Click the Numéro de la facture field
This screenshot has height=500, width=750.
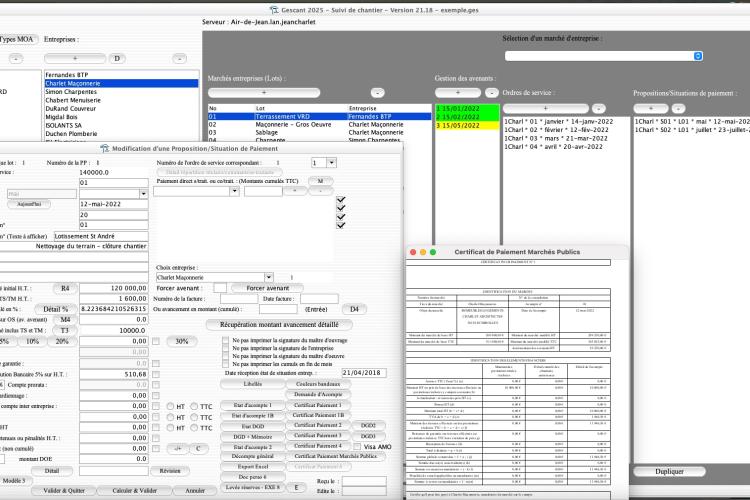pyautogui.click(x=239, y=299)
